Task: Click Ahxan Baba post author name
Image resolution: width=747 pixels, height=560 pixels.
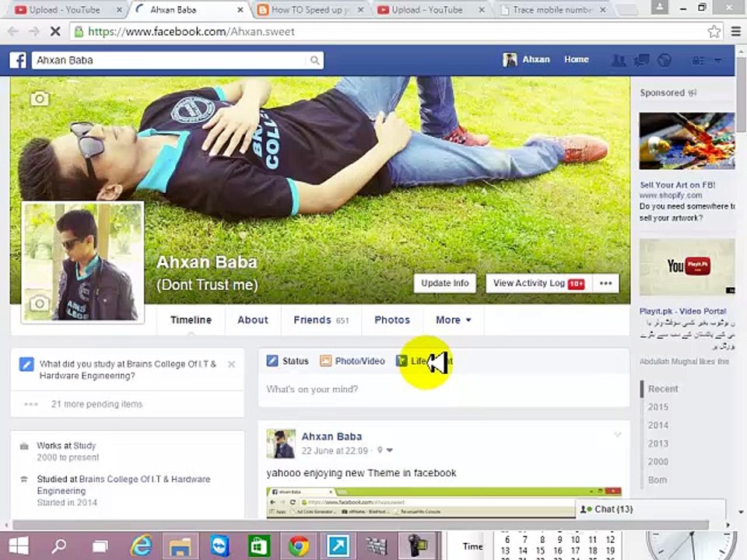Action: (331, 436)
